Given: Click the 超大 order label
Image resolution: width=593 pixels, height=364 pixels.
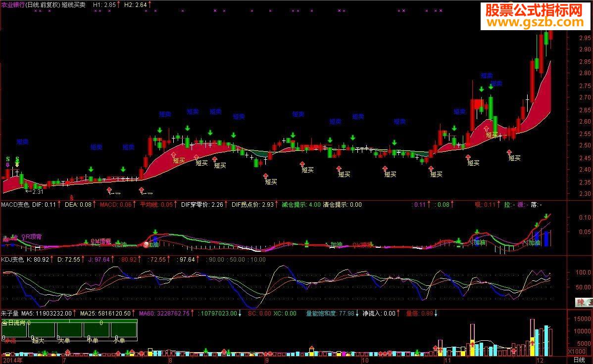Looking at the screenshot, I should coord(38,341).
